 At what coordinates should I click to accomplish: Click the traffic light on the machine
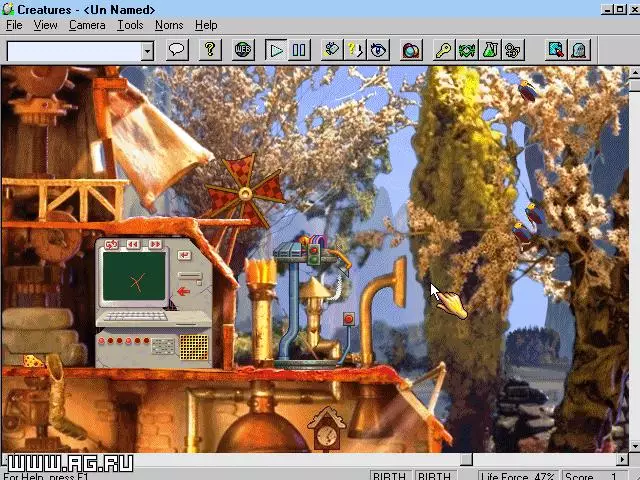pyautogui.click(x=314, y=254)
